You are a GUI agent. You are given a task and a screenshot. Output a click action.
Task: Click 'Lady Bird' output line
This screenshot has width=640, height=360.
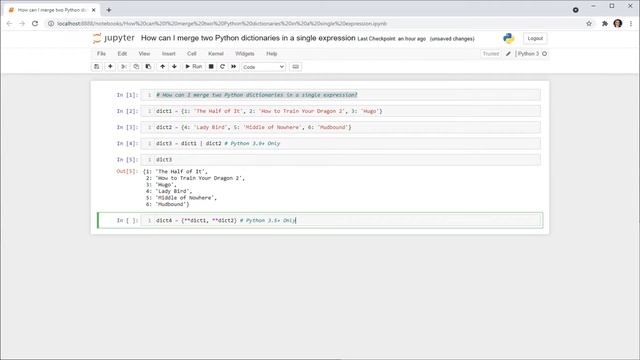[173, 191]
